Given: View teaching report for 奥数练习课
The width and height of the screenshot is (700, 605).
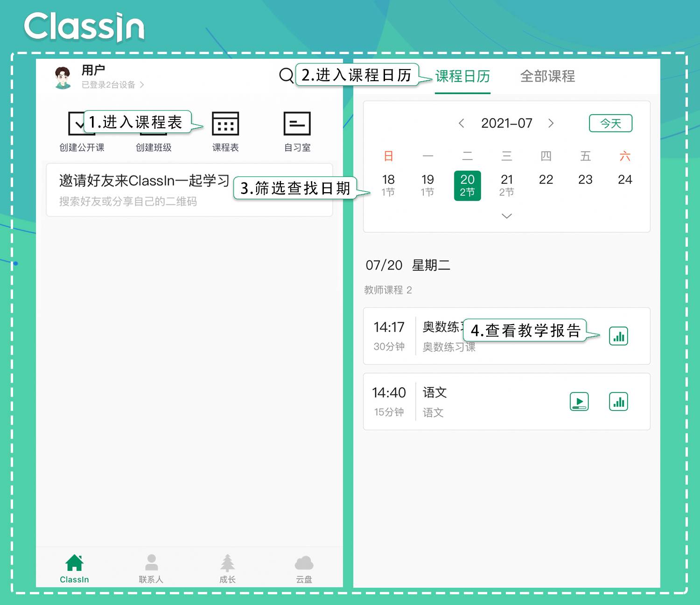Looking at the screenshot, I should click(618, 336).
